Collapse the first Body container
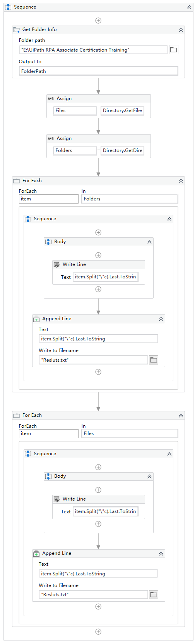Image resolution: width=195 pixels, height=644 pixels. click(x=149, y=242)
